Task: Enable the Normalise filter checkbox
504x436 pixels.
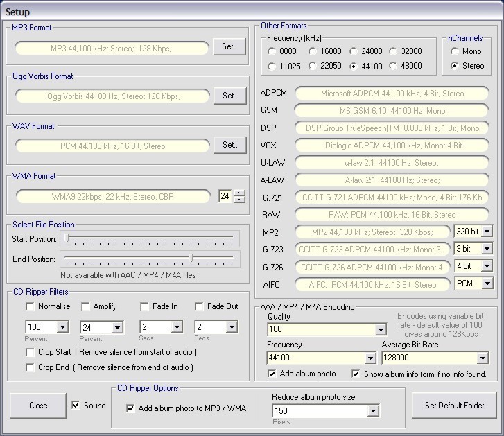Action: [30, 306]
